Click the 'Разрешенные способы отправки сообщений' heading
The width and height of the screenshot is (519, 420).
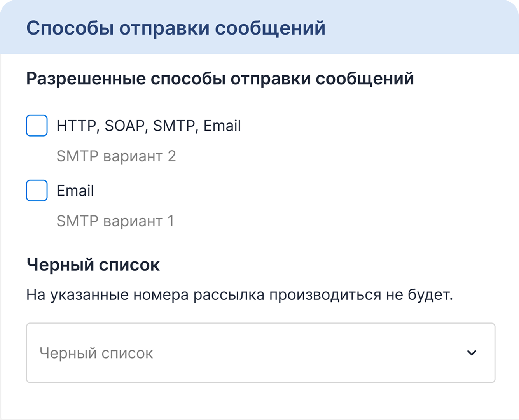point(220,79)
